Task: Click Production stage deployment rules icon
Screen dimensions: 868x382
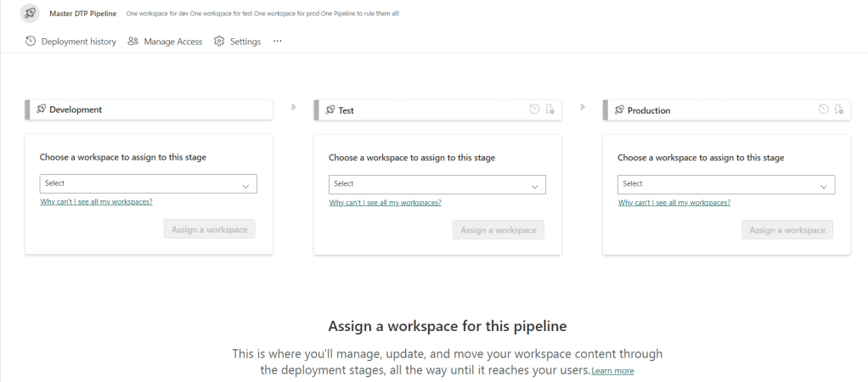Action: point(838,110)
